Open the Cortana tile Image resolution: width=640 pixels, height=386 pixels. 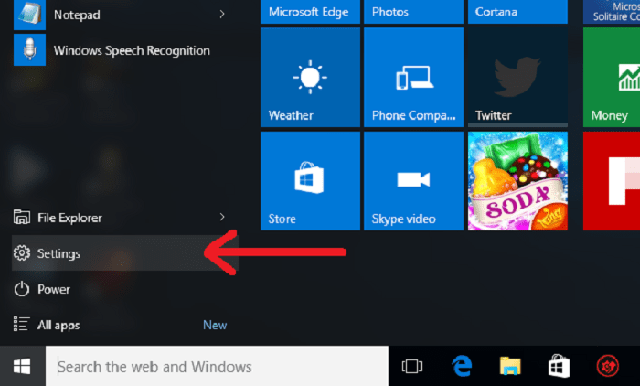518,12
